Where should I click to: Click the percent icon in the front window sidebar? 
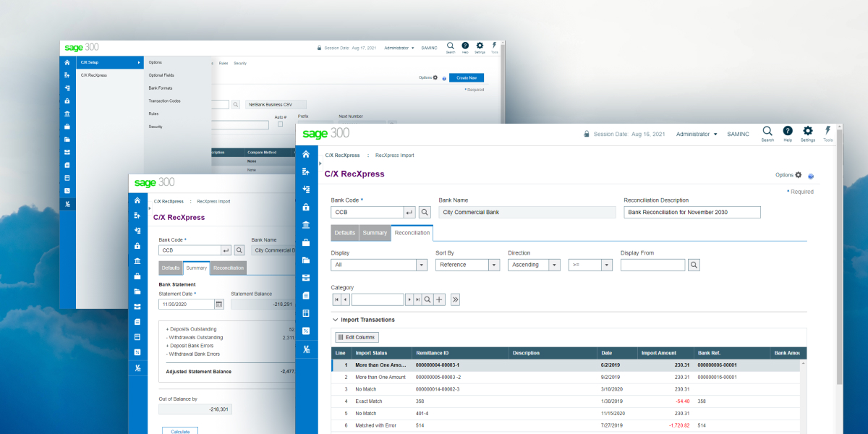click(x=306, y=331)
